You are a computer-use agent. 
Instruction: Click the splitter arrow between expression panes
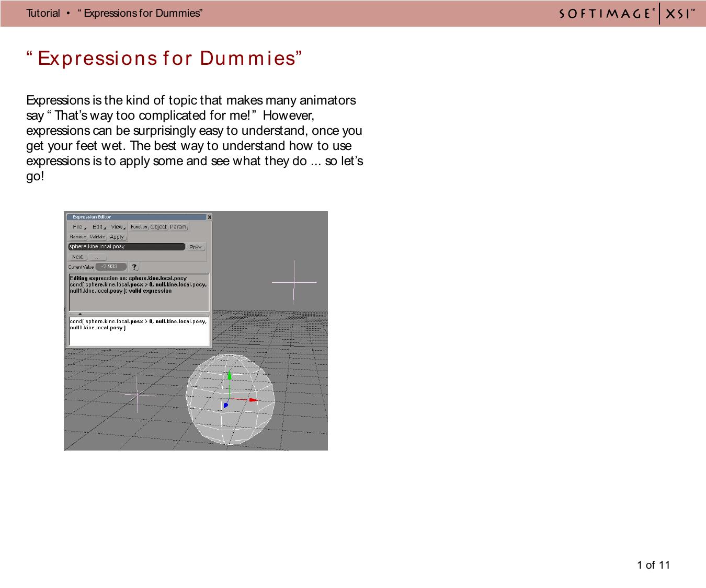tap(80, 314)
